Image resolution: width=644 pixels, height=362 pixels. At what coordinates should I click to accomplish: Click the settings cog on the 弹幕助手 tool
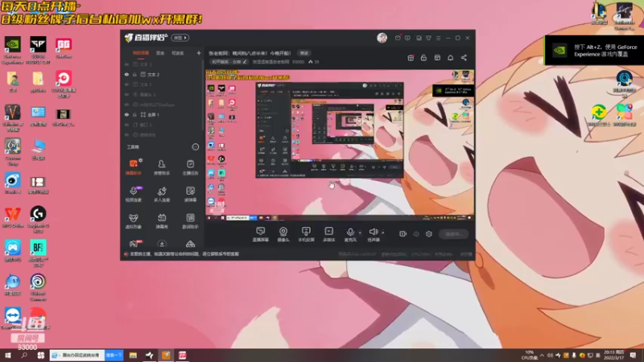[140, 160]
